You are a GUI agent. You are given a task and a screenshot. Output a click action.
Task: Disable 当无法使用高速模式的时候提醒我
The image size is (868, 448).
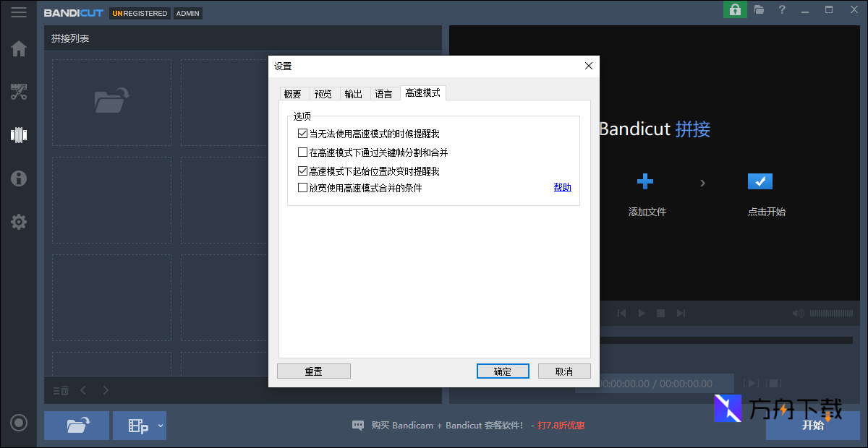[x=302, y=133]
